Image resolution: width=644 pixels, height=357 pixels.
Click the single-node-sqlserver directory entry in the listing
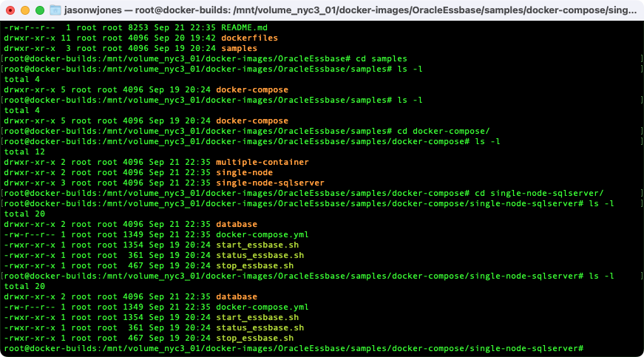tap(270, 183)
